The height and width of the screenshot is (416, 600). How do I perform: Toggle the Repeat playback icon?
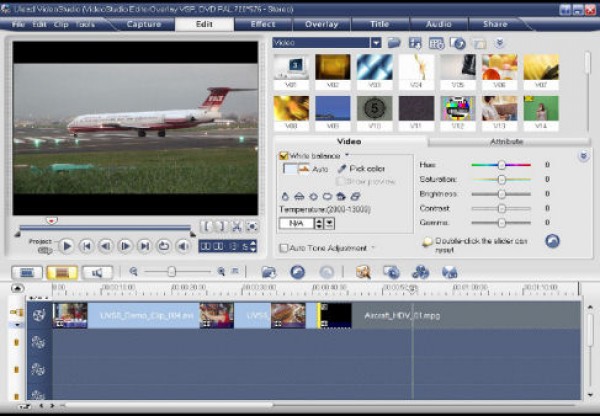coord(164,245)
